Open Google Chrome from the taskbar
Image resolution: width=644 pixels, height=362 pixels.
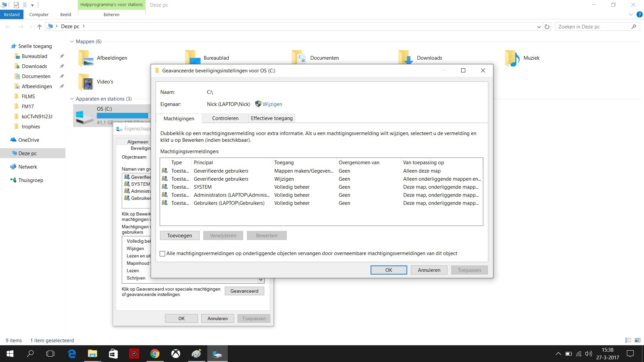[x=155, y=354]
